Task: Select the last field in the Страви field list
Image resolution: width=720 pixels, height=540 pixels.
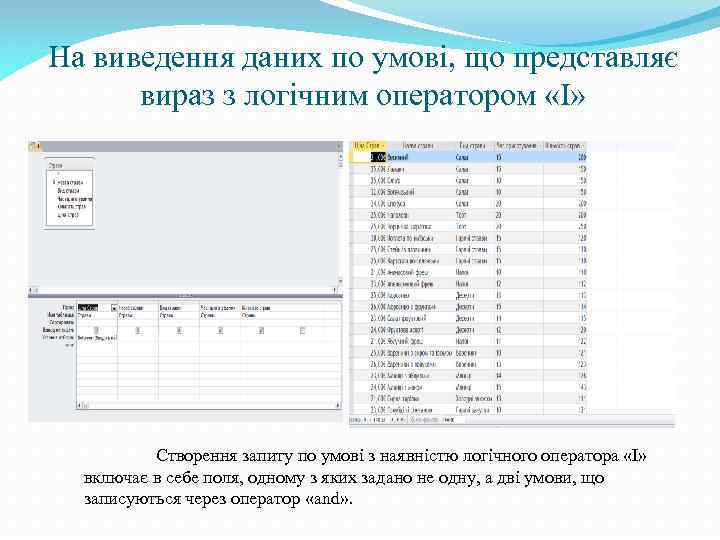Action: [68, 214]
